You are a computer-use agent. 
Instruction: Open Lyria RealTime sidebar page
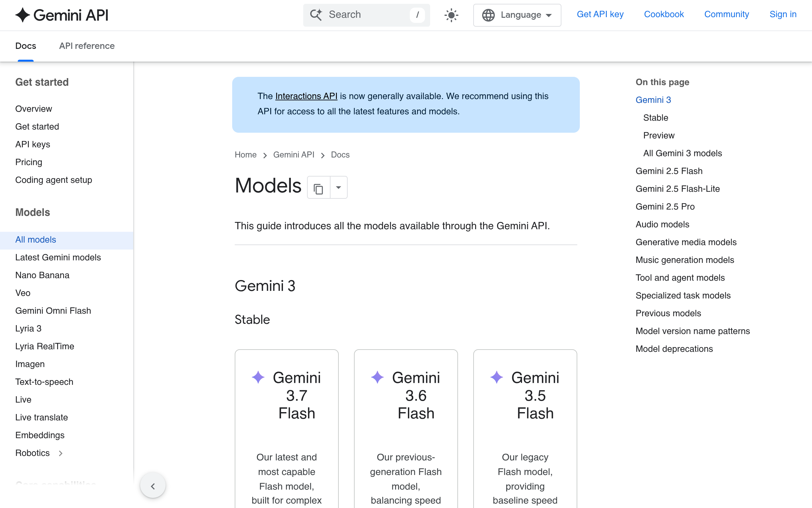coord(45,346)
